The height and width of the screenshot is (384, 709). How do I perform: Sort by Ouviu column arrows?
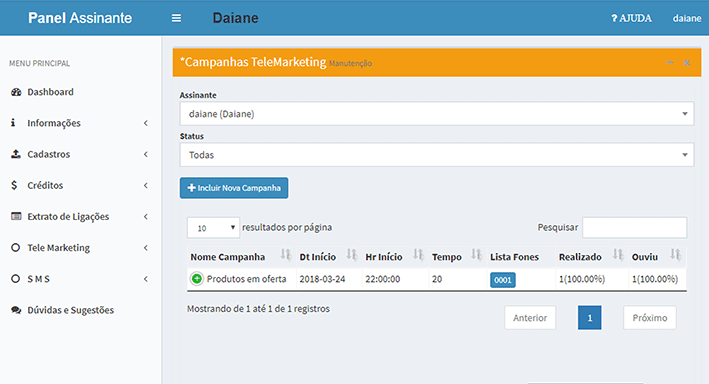[x=676, y=255]
